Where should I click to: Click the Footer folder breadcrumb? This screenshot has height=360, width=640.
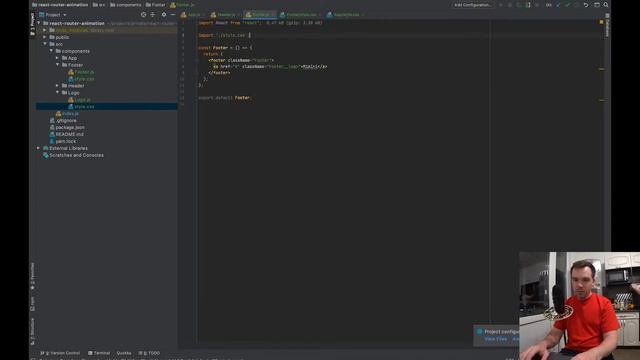(x=156, y=5)
